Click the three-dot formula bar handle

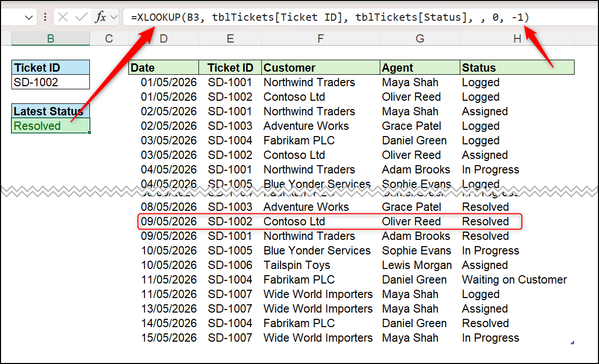[45, 17]
